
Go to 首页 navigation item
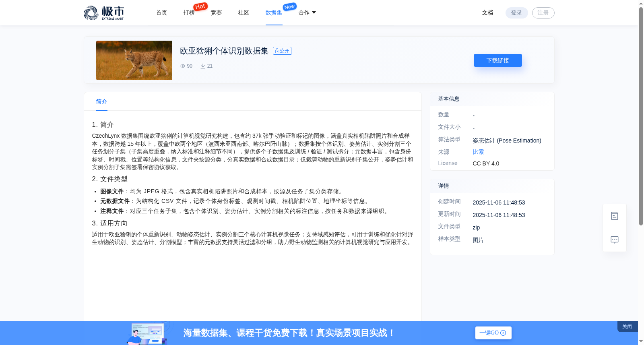pyautogui.click(x=161, y=13)
